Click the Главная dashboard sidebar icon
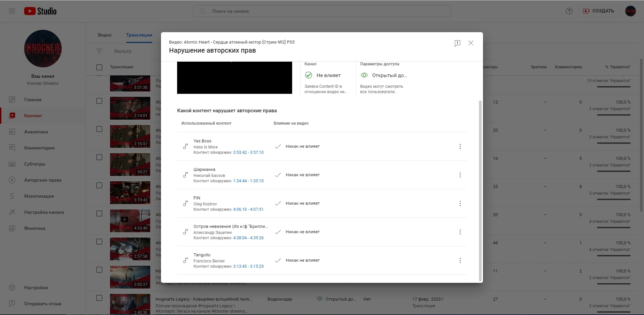 pyautogui.click(x=12, y=100)
